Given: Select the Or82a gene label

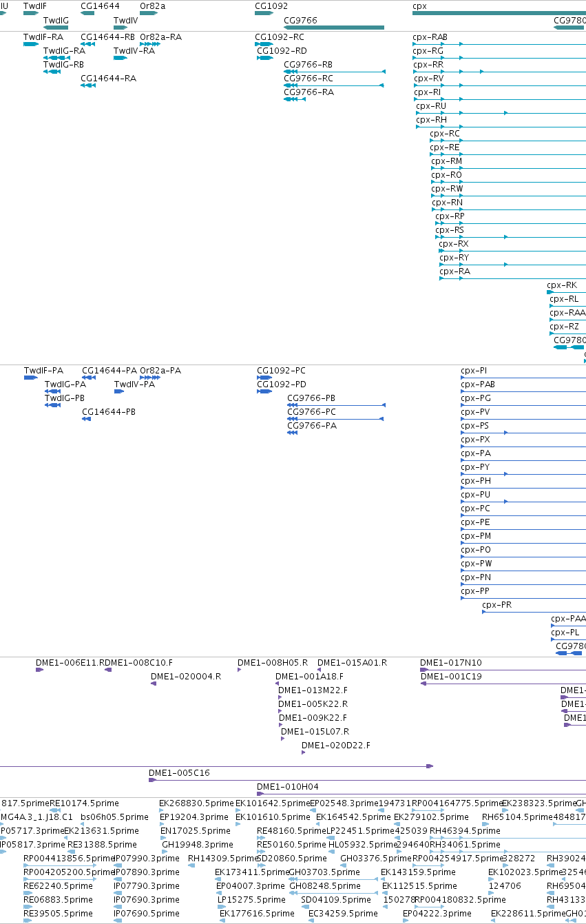Looking at the screenshot, I should click(x=153, y=6).
